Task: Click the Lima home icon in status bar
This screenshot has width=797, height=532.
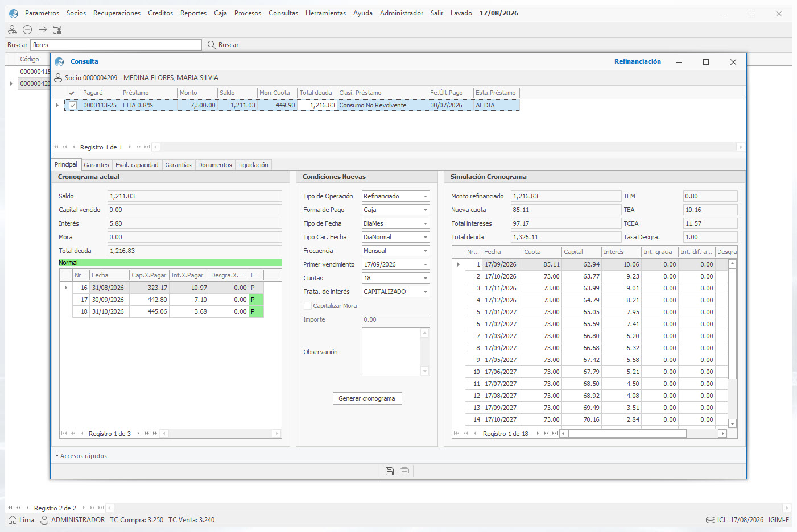Action: (x=13, y=520)
